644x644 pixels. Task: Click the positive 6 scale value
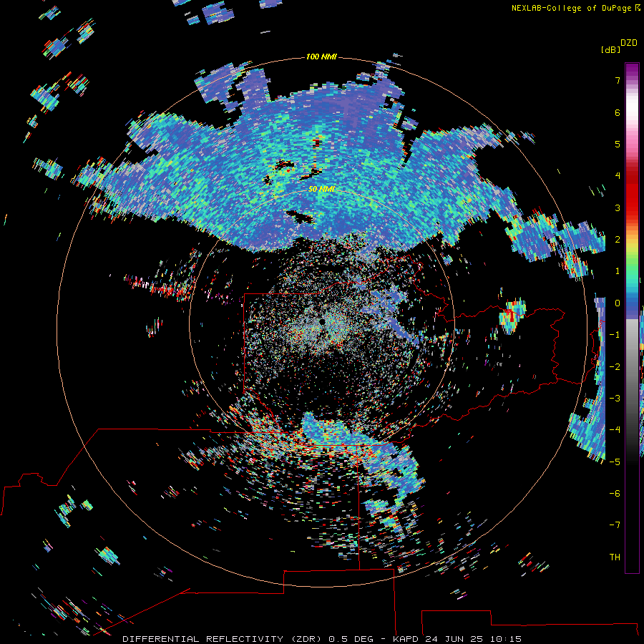point(618,112)
